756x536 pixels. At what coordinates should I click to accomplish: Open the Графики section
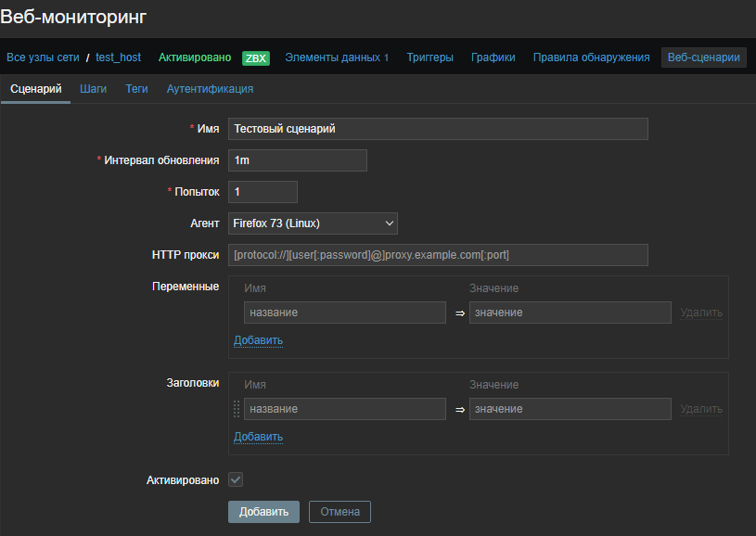493,57
